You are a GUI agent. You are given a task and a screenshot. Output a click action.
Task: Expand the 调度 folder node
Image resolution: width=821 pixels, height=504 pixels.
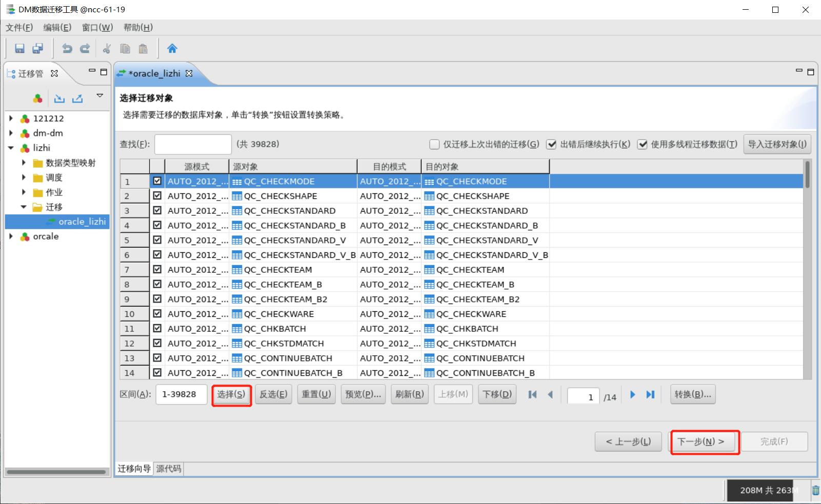[x=24, y=177]
